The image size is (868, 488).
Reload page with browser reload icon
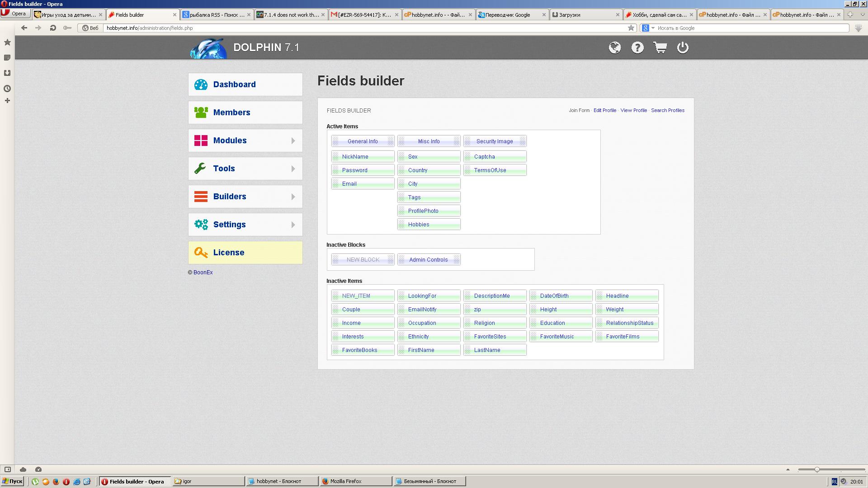tap(53, 28)
